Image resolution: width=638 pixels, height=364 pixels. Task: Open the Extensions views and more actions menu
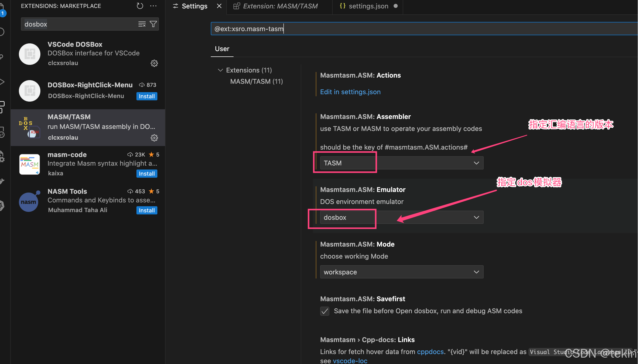point(153,6)
